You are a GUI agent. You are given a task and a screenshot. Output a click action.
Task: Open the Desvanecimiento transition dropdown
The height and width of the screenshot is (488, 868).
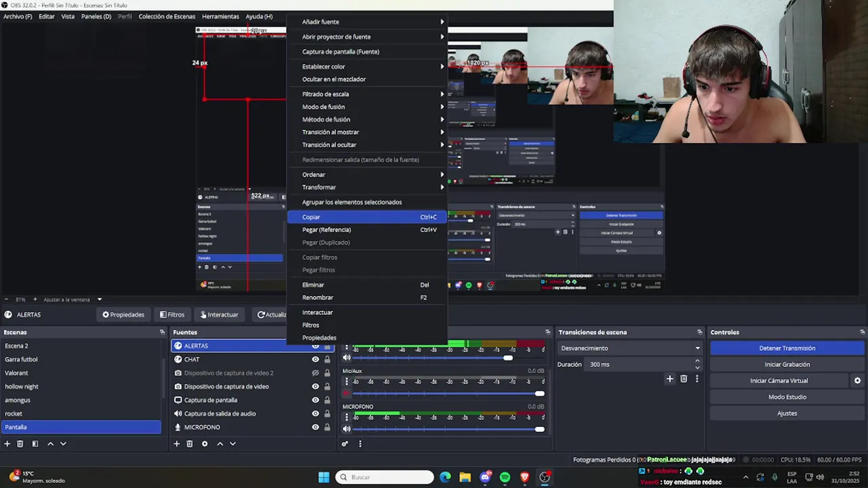[630, 348]
